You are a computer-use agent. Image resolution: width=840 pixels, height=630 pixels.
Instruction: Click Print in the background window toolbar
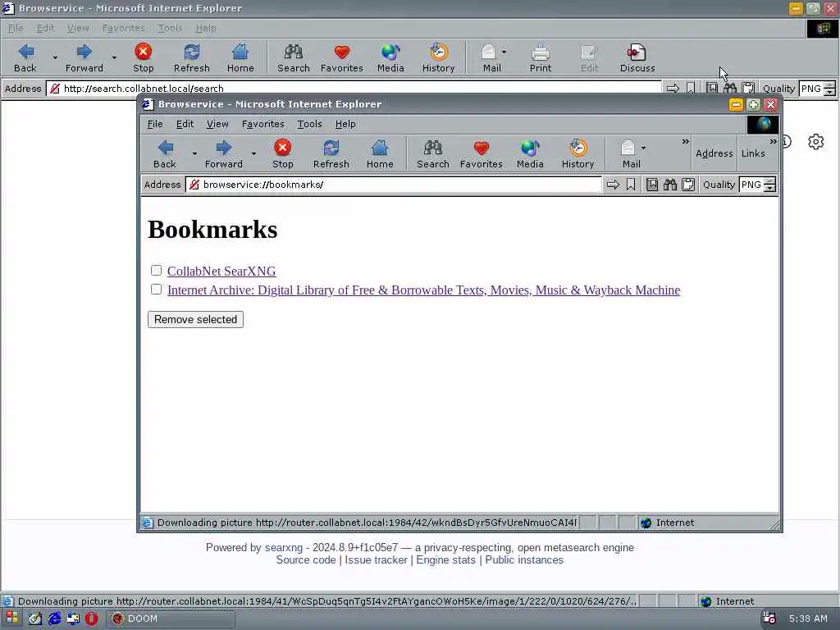(x=540, y=58)
